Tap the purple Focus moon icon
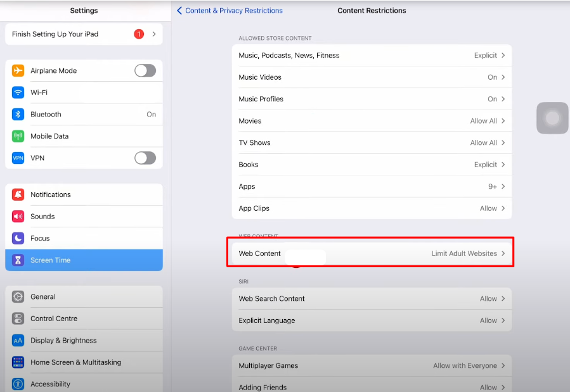The height and width of the screenshot is (392, 570). 18,238
